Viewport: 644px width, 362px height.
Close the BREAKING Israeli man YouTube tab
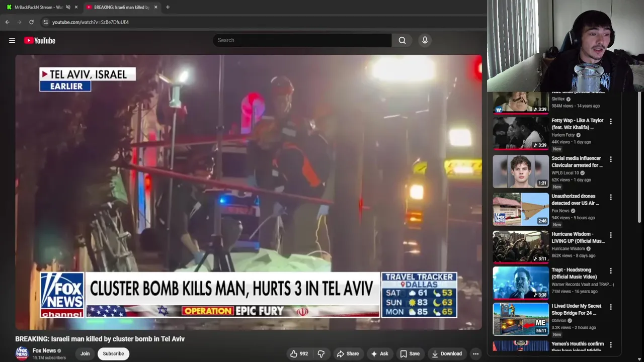tap(155, 7)
